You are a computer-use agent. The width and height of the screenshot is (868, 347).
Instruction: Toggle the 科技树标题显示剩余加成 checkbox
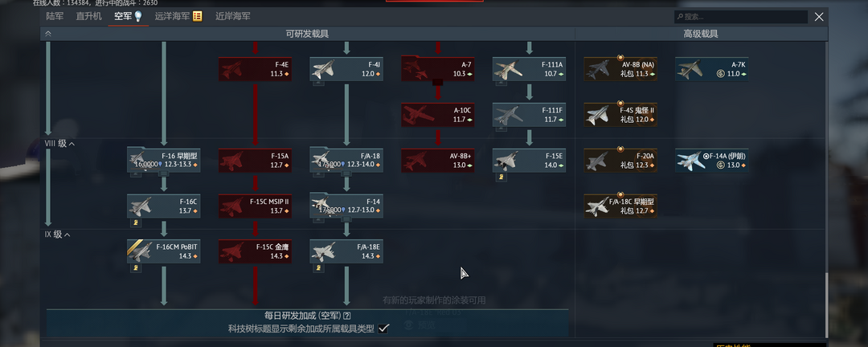click(x=383, y=329)
